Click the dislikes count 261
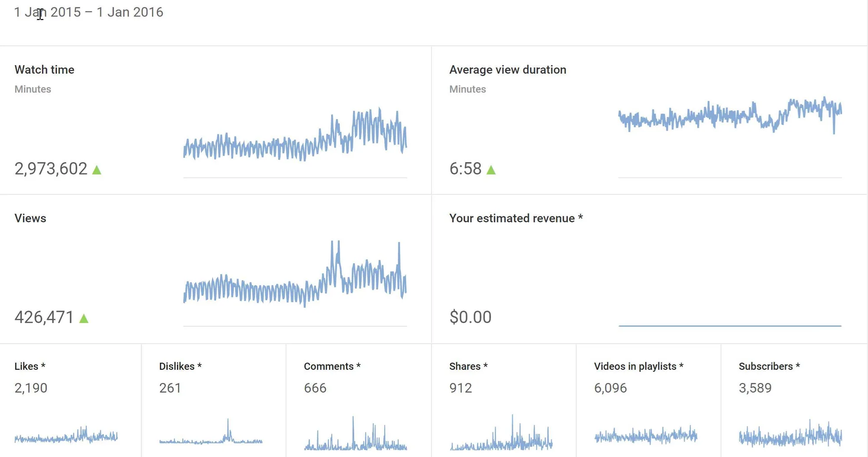 coord(170,388)
